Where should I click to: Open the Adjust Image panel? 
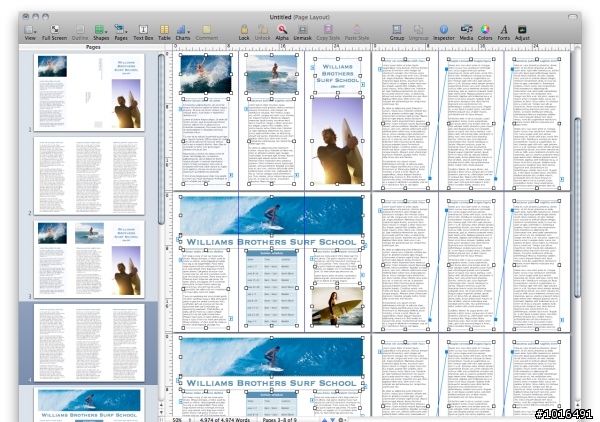click(x=522, y=33)
